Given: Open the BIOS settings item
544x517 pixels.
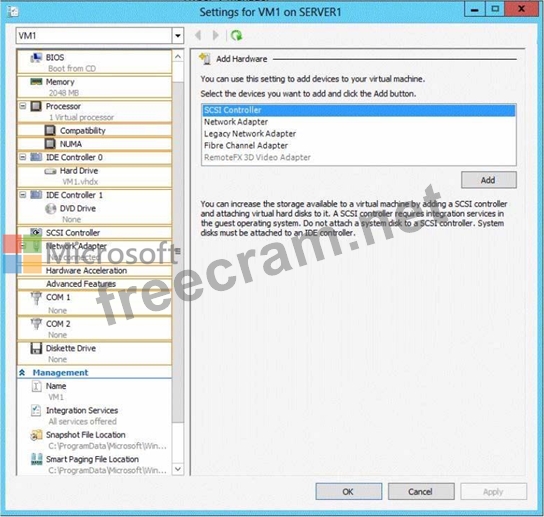Looking at the screenshot, I should 94,62.
